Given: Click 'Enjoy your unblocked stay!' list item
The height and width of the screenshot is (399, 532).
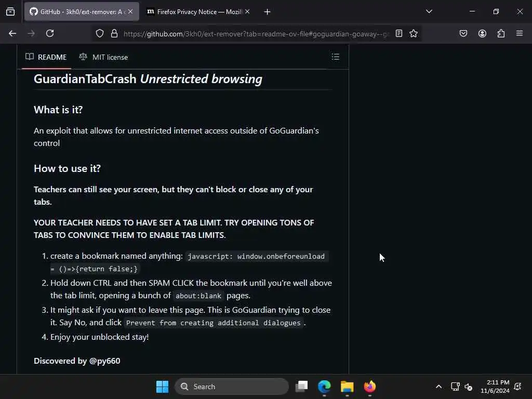Looking at the screenshot, I should click(99, 337).
